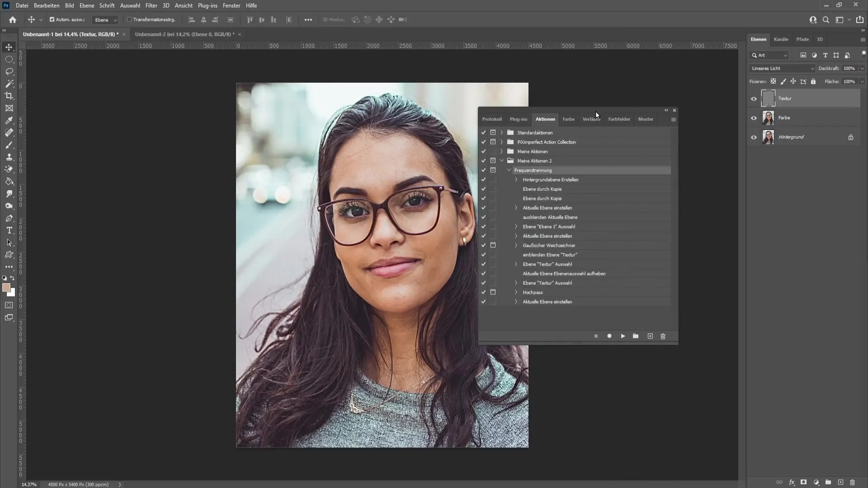Hide the Textur layer
This screenshot has height=488, width=868.
pyautogui.click(x=754, y=99)
